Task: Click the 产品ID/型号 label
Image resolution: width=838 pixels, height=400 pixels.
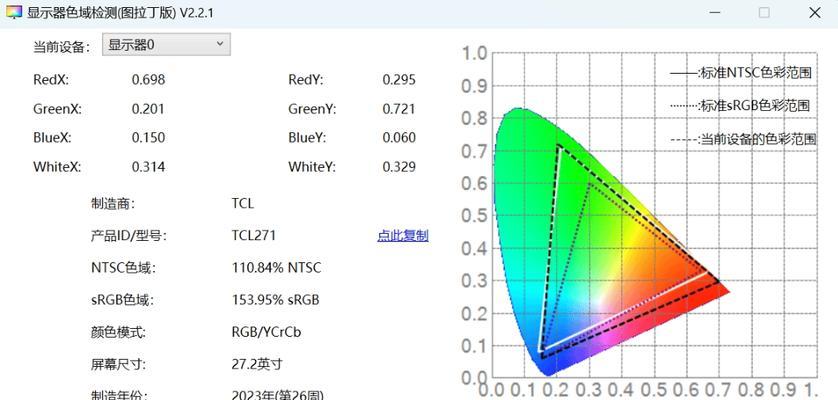Action: [x=129, y=236]
